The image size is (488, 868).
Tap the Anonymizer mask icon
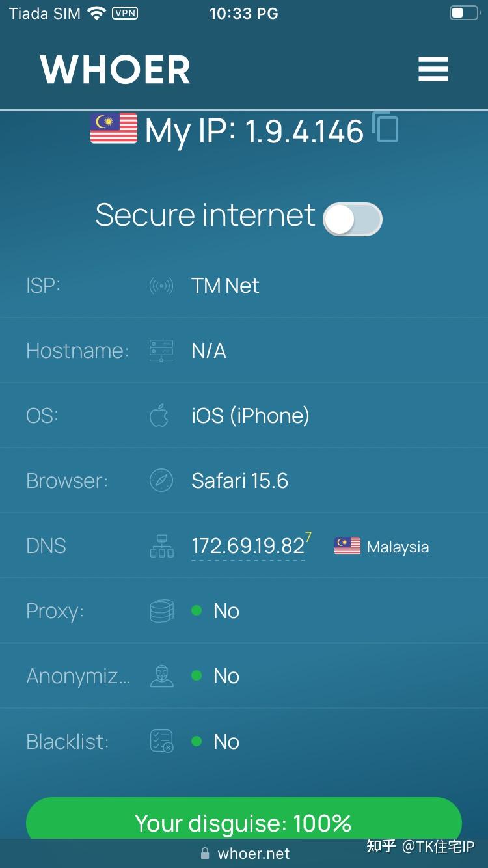point(161,676)
